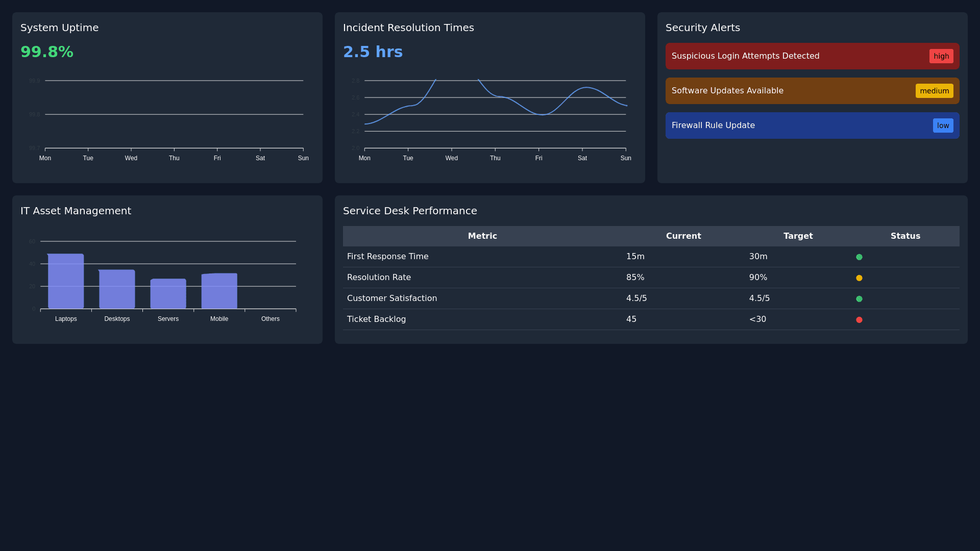Click the blue 'low' severity badge
Screen dimensions: 980x551
click(x=942, y=126)
